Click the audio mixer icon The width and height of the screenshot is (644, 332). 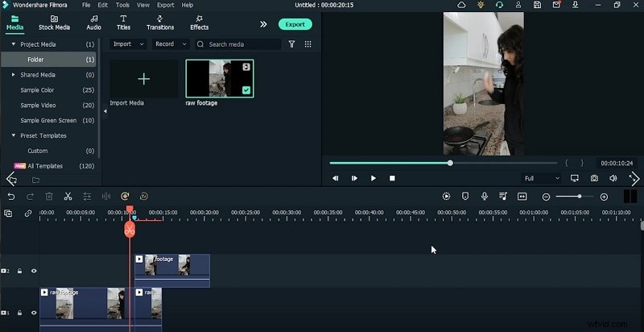click(x=503, y=197)
